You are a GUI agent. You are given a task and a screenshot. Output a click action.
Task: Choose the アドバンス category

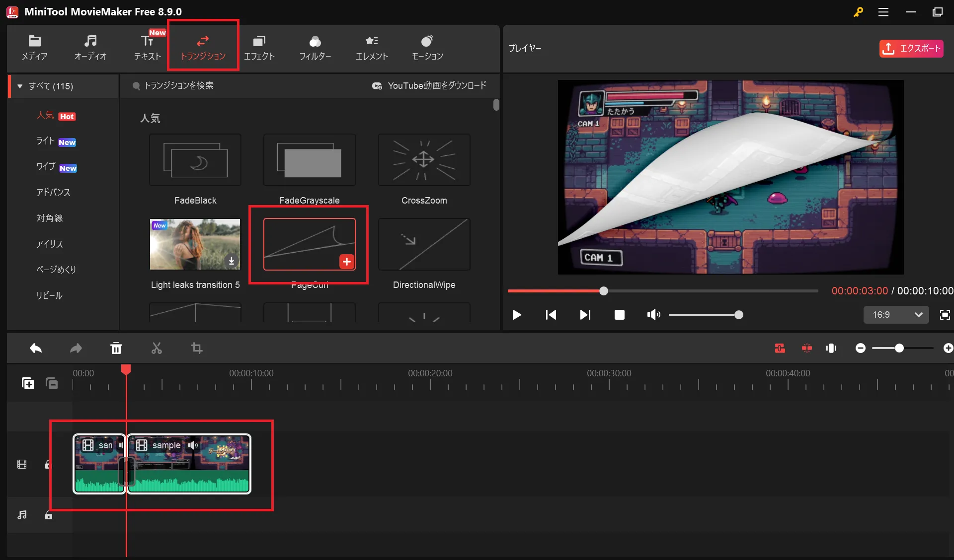pyautogui.click(x=53, y=192)
